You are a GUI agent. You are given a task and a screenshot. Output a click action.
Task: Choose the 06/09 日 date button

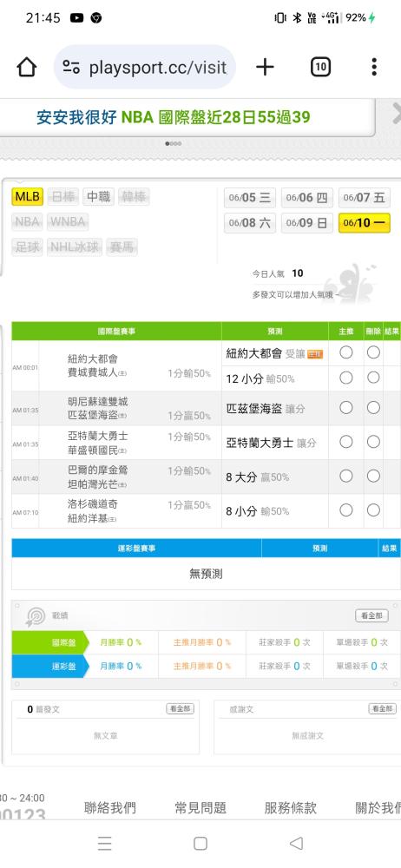pyautogui.click(x=307, y=223)
